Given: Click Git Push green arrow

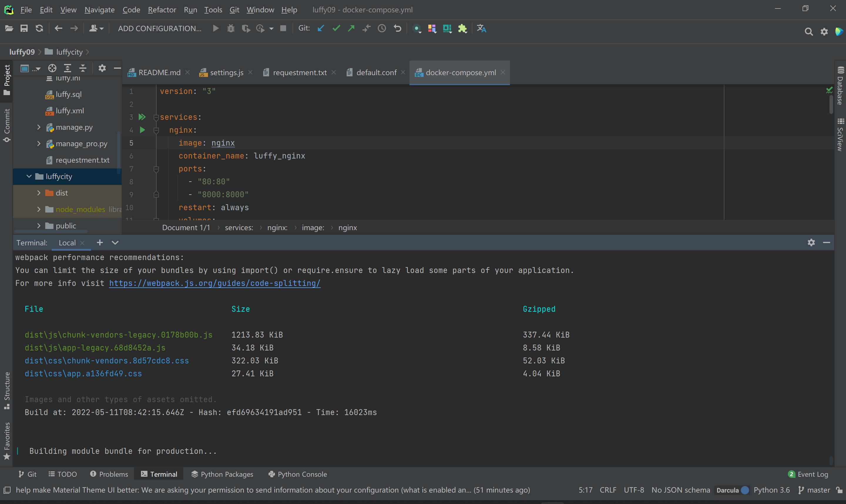Looking at the screenshot, I should (x=351, y=28).
